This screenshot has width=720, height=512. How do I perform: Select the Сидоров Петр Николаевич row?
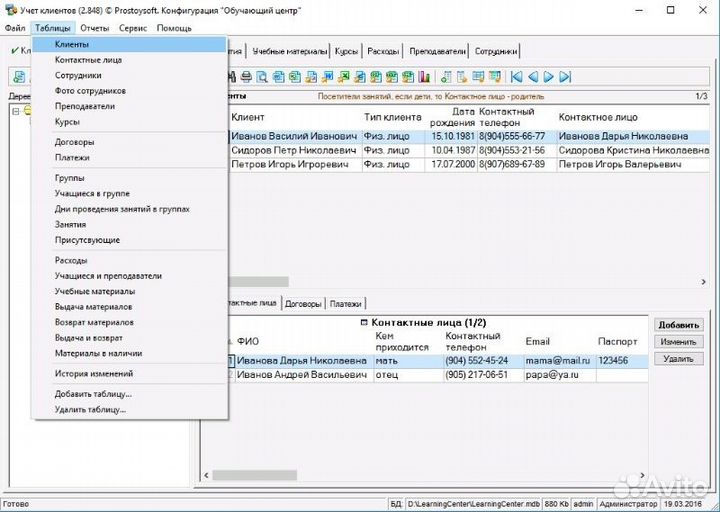point(294,150)
